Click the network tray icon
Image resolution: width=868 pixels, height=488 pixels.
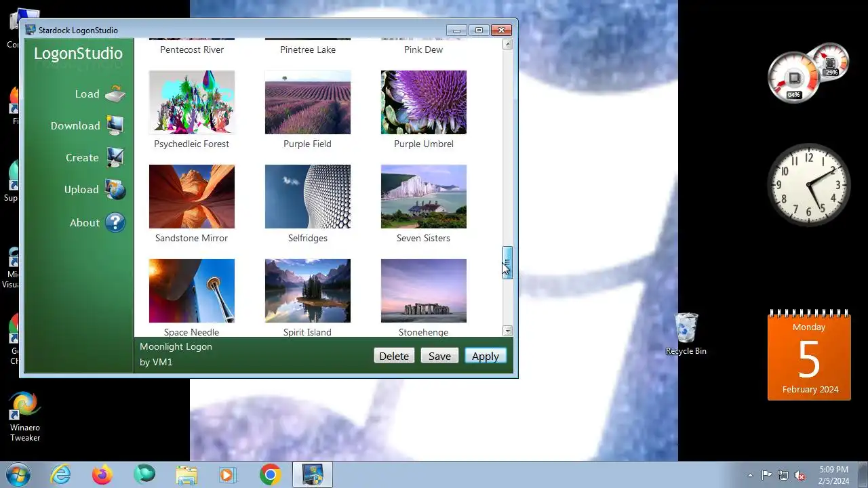(x=783, y=475)
